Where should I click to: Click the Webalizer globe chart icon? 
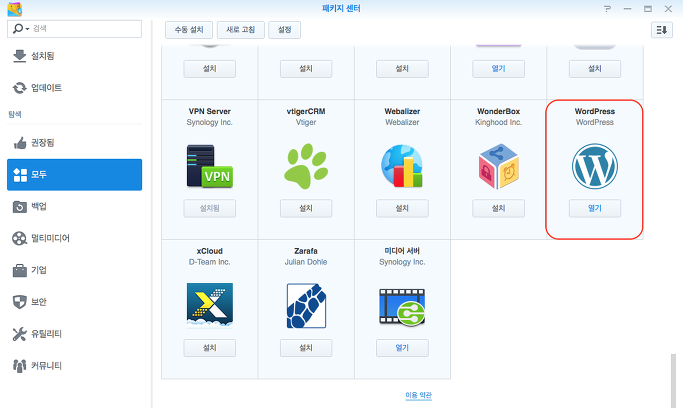click(x=402, y=166)
